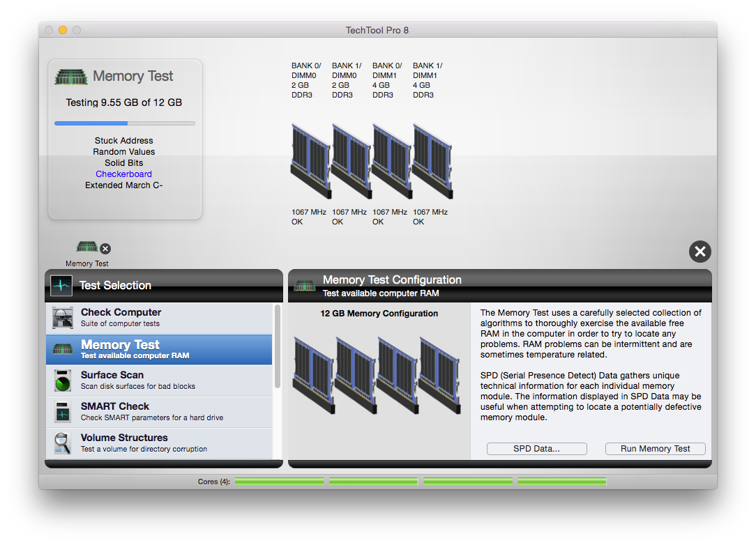Click the SMART Check hard drive icon
The image size is (756, 545).
tap(62, 411)
